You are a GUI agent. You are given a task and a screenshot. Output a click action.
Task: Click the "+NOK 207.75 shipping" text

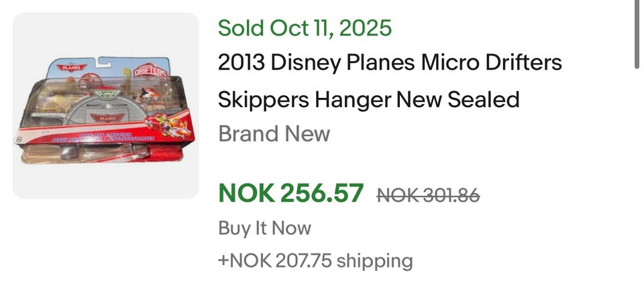click(315, 260)
